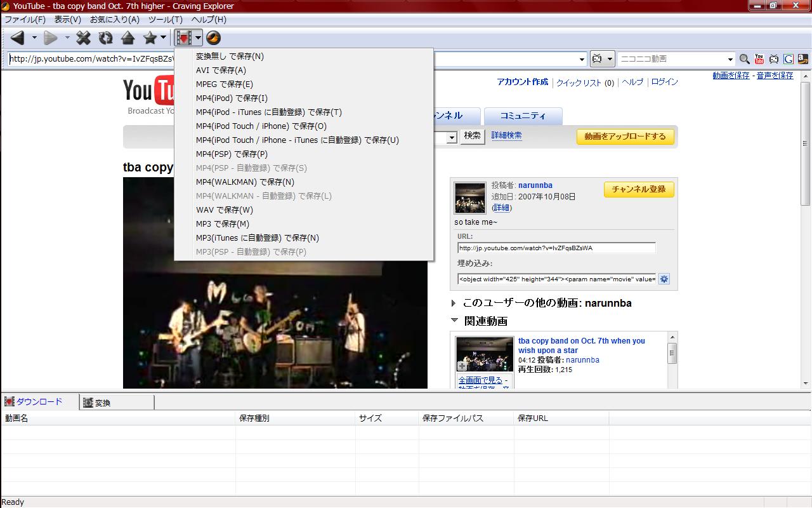Click the video URL text field

pos(556,248)
